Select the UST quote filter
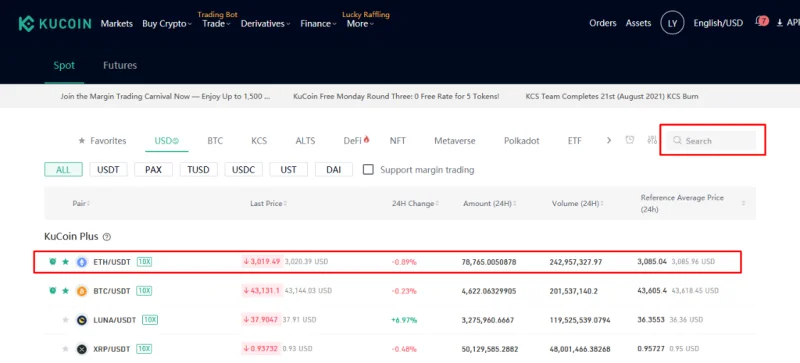800x363 pixels. (x=288, y=170)
